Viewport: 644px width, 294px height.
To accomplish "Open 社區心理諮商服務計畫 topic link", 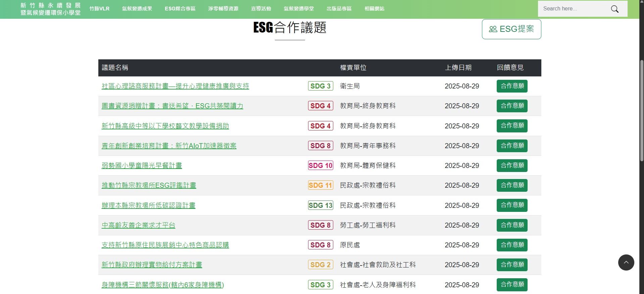I will pos(175,86).
